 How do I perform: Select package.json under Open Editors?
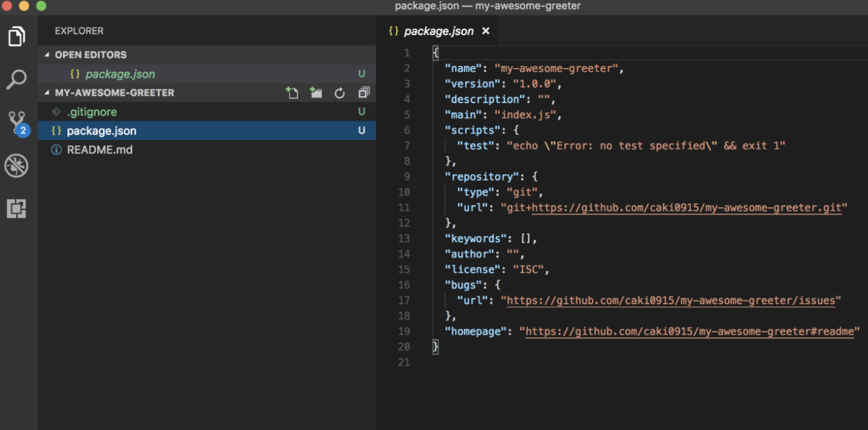click(120, 74)
